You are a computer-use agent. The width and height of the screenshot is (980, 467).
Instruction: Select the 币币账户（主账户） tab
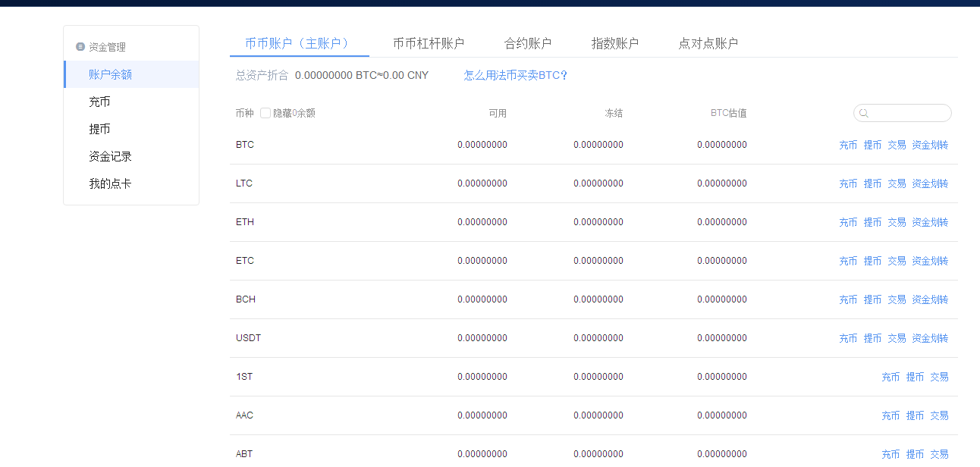click(x=299, y=43)
